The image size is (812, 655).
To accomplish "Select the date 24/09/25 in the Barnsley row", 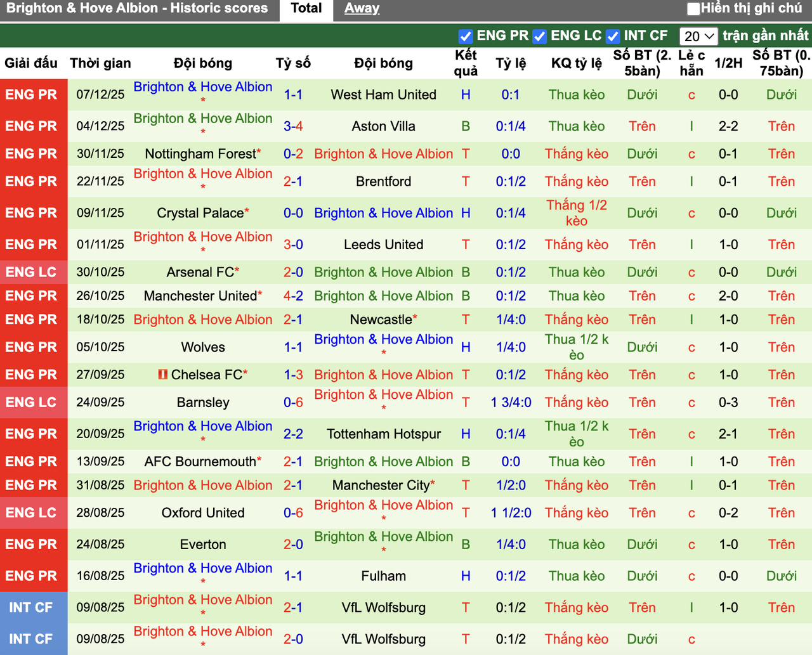I will tap(100, 402).
